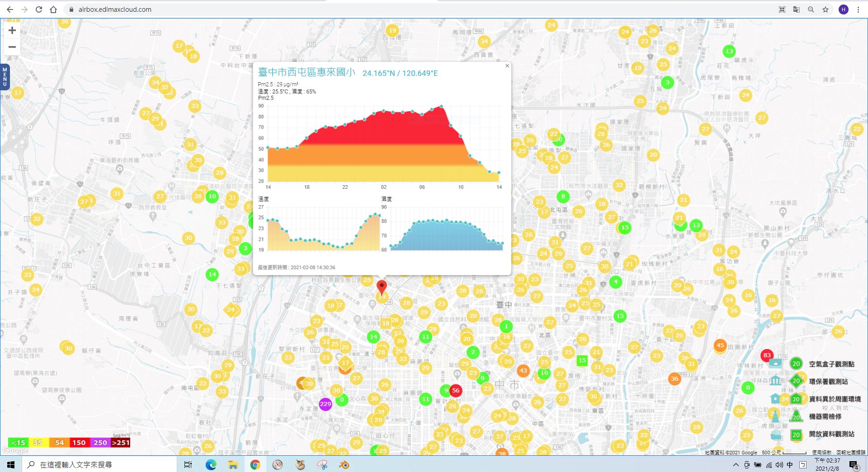Toggle the traffic cone maintenance layer icon
This screenshot has height=472, width=868.
775,416
